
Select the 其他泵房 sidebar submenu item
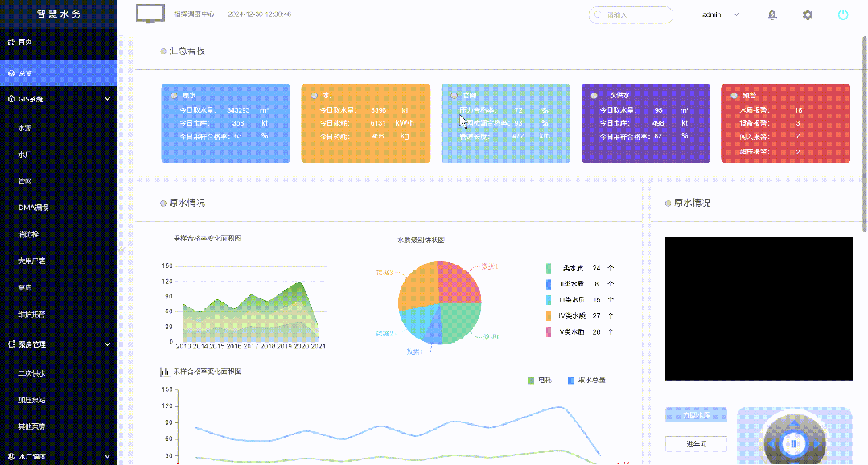(59, 426)
